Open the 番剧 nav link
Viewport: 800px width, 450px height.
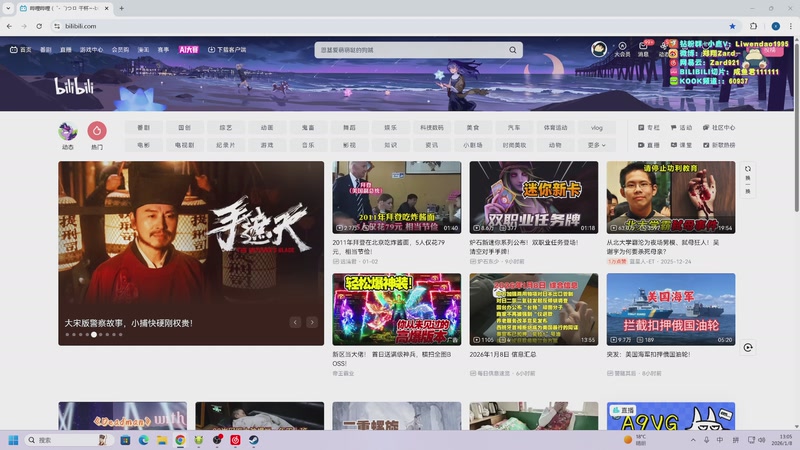(46, 49)
